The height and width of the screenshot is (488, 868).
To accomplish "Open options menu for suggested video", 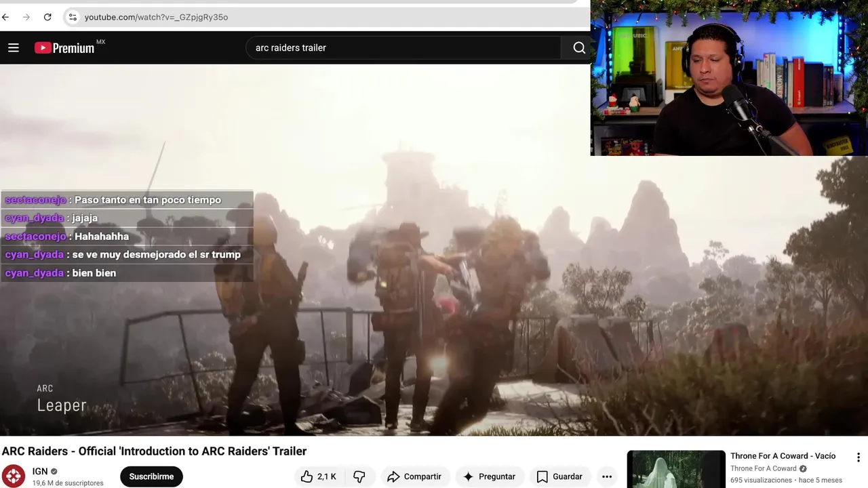I will (x=858, y=457).
